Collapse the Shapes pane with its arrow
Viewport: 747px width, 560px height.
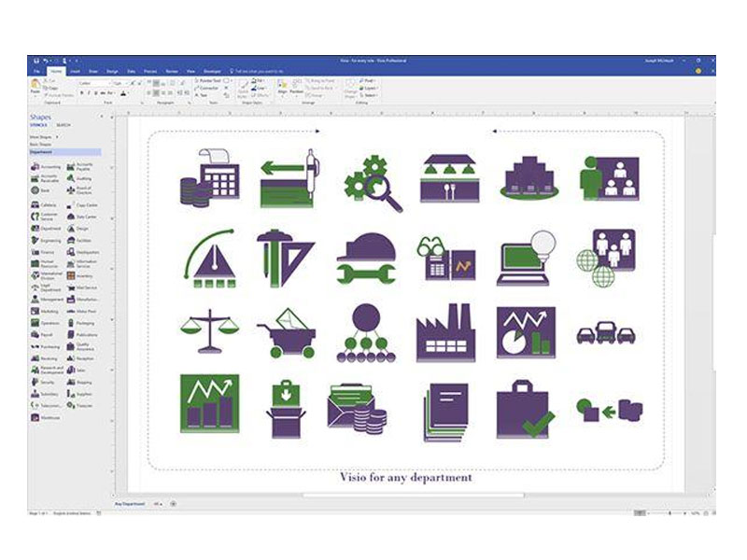pyautogui.click(x=102, y=117)
